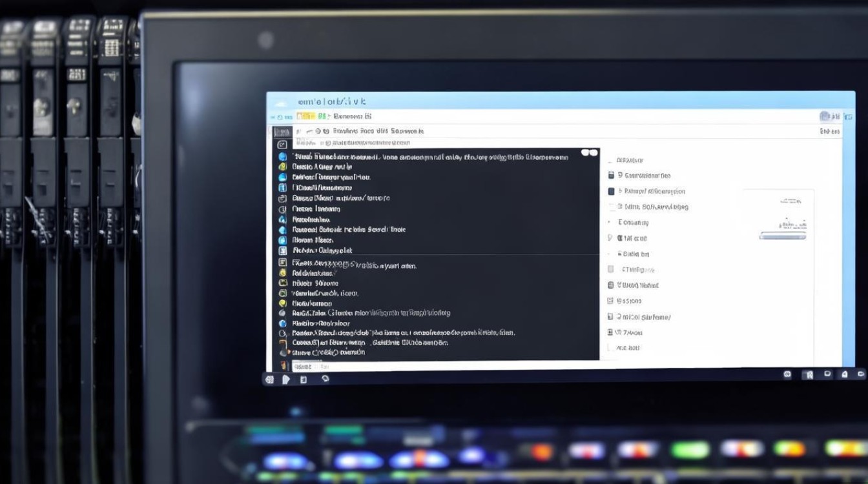868x484 pixels.
Task: Open the leftmost taskbar start icon
Action: tap(269, 379)
